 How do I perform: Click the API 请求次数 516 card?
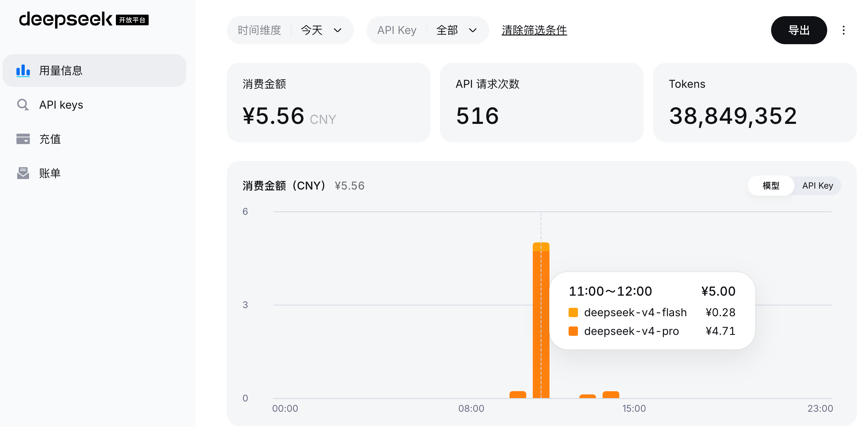click(x=541, y=103)
